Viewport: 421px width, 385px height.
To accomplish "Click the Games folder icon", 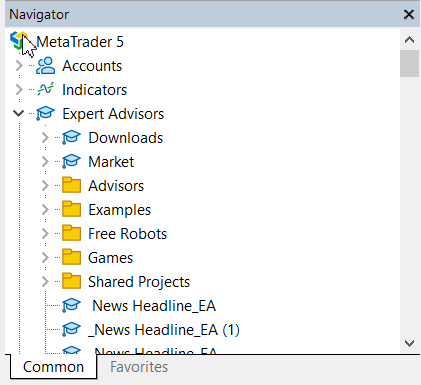I will 71,257.
